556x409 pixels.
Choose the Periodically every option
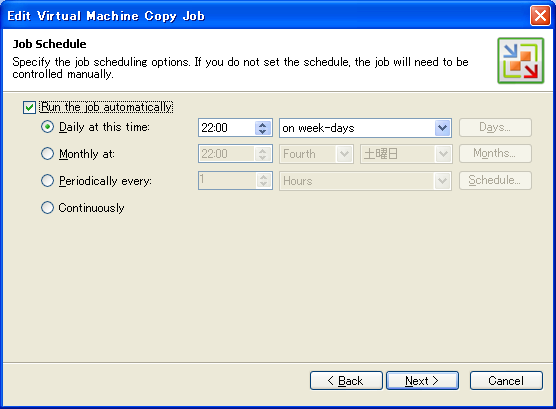pyautogui.click(x=47, y=181)
